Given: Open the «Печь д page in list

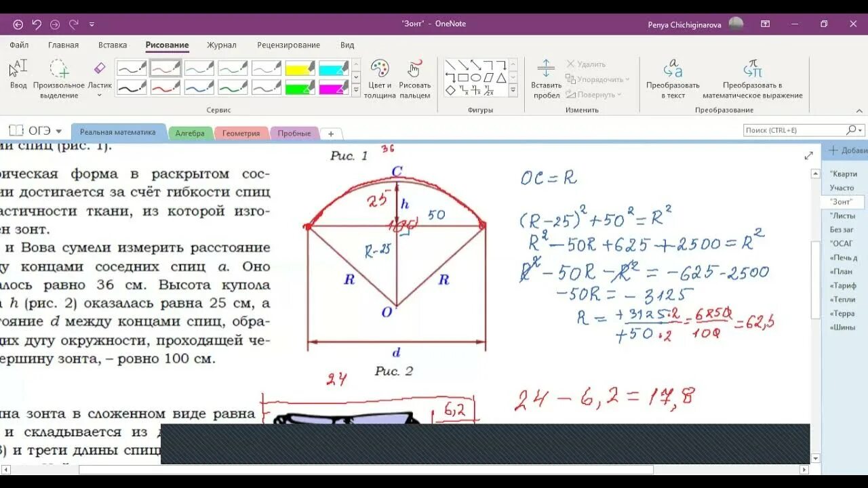Looking at the screenshot, I should 844,258.
